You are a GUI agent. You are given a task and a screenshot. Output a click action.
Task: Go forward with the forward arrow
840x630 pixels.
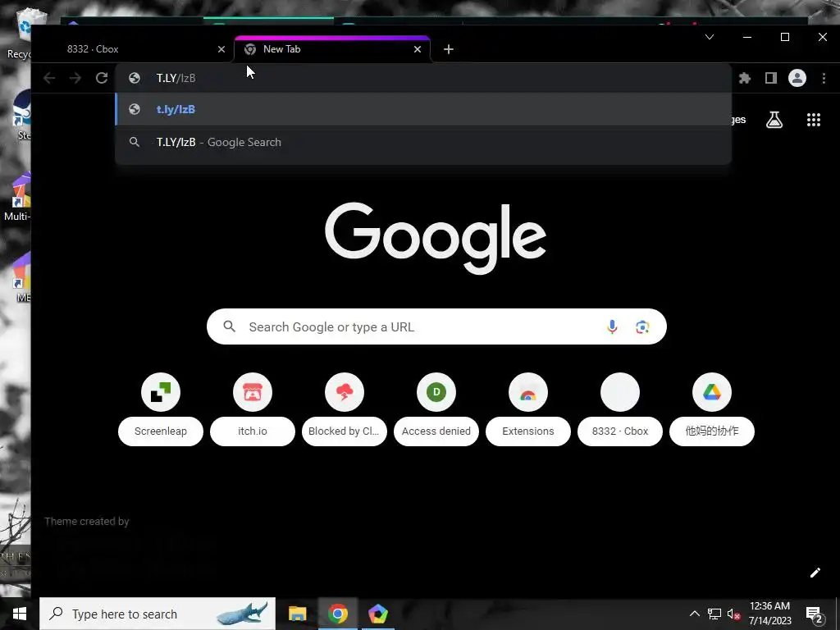pos(75,78)
